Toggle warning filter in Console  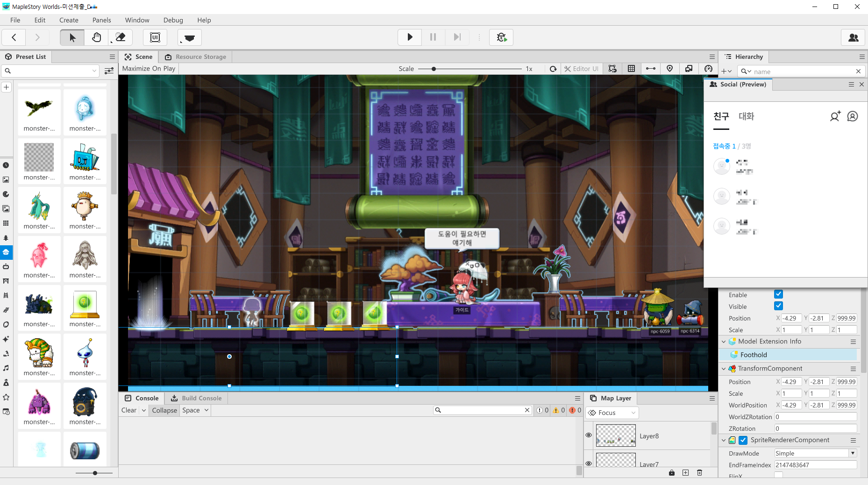(559, 410)
